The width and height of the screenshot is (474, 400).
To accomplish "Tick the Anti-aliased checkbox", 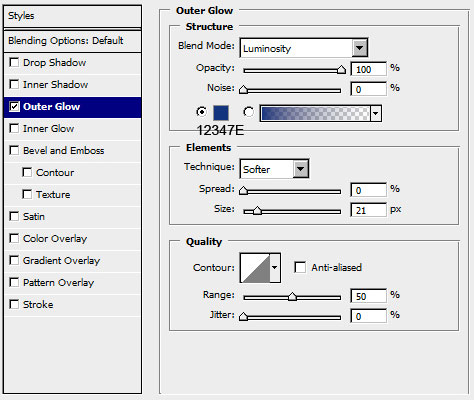I will tap(300, 267).
